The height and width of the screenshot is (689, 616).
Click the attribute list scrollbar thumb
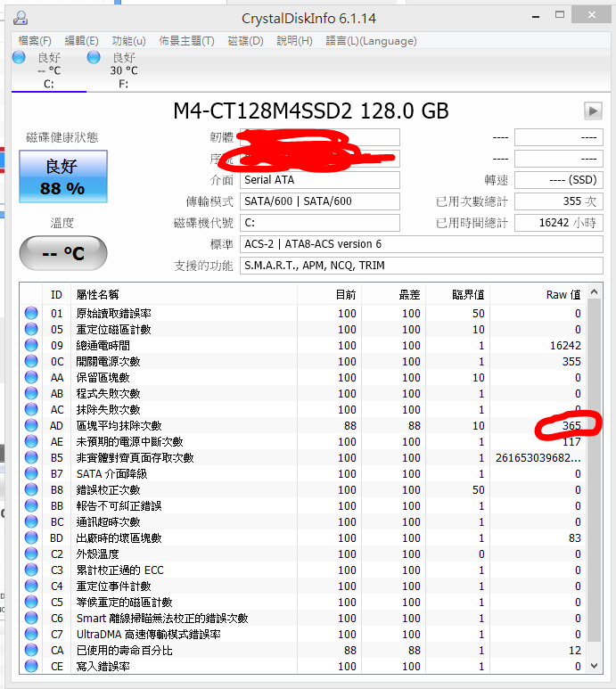pyautogui.click(x=594, y=471)
